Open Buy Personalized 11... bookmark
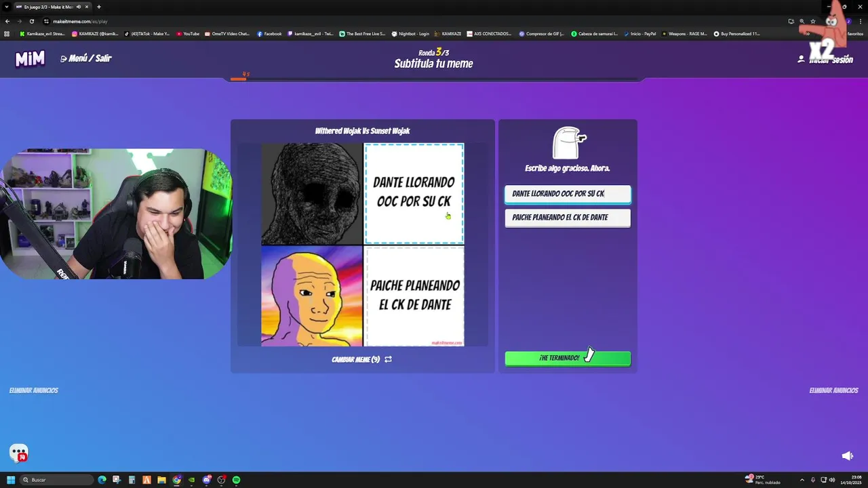 pyautogui.click(x=736, y=34)
